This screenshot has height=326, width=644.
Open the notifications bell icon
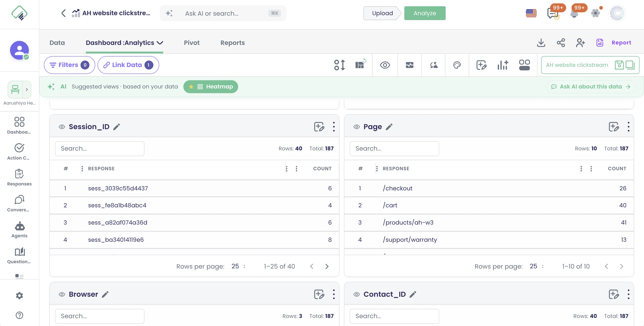coord(574,13)
